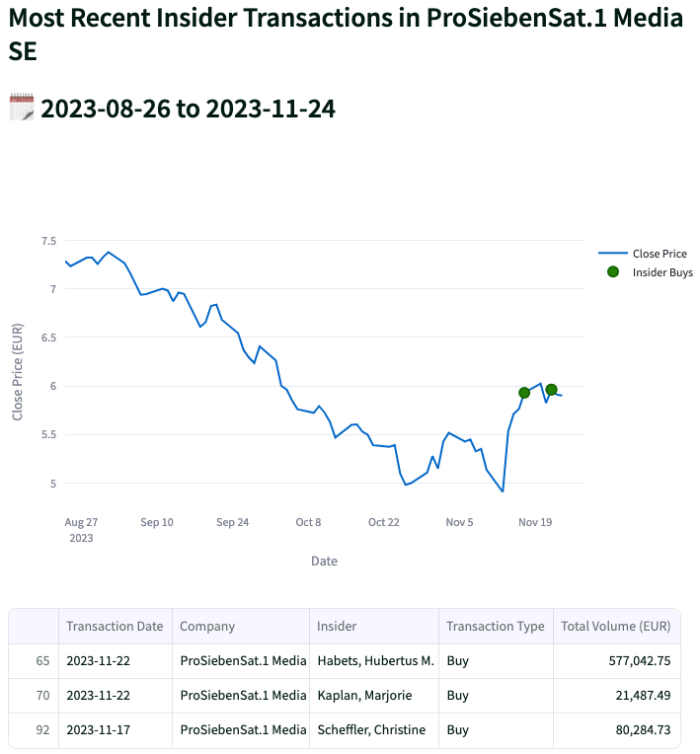Viewport: 700px width, 754px height.
Task: Sort by Transaction Date column header
Action: 115,626
